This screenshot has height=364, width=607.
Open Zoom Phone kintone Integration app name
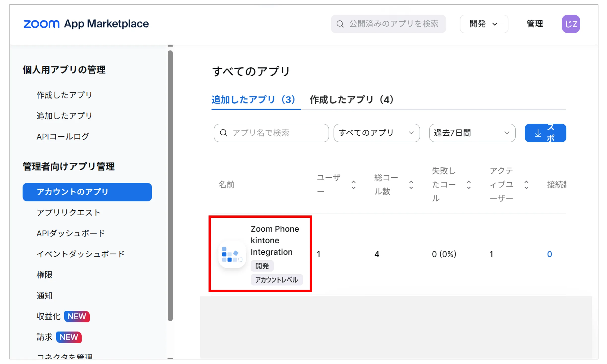(x=275, y=240)
